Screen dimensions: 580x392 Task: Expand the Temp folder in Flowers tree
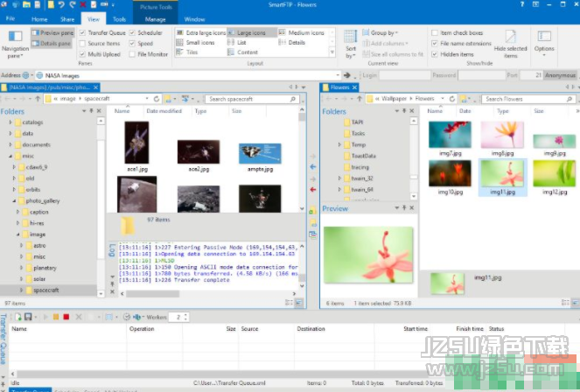tap(339, 144)
